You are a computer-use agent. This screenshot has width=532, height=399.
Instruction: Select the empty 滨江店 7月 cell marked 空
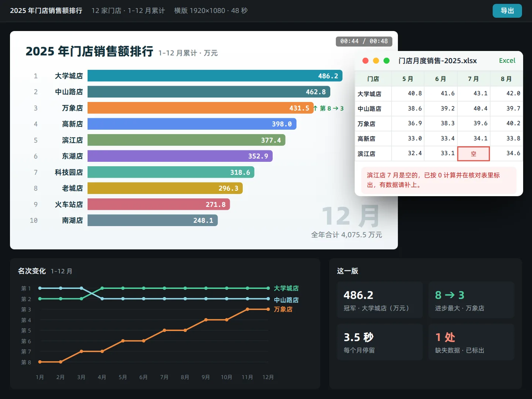[x=474, y=154]
